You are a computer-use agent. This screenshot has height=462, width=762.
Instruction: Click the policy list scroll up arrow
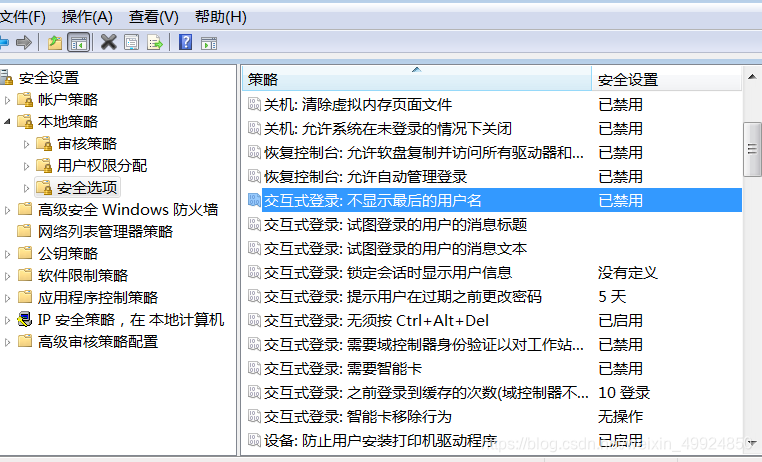tap(752, 77)
